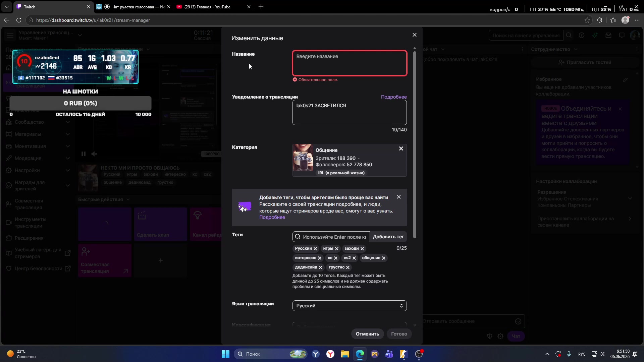
Task: Open Подробнее link in the tags banner
Action: click(x=272, y=217)
